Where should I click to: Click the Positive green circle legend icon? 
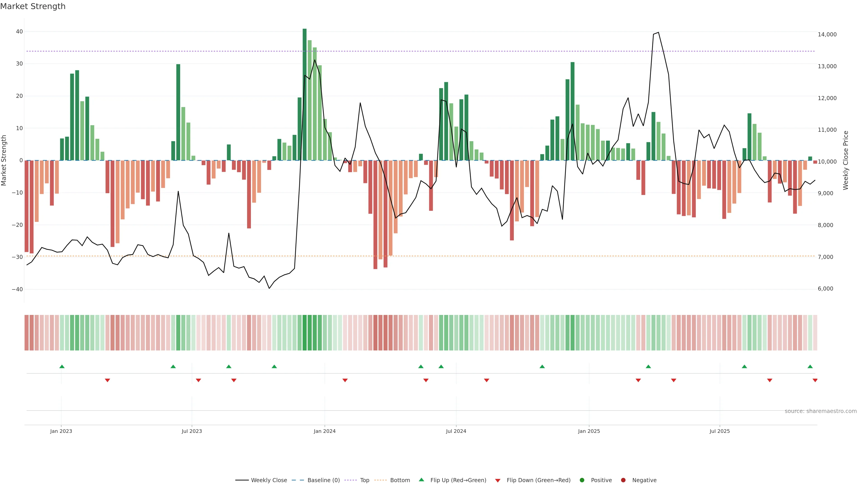(582, 480)
